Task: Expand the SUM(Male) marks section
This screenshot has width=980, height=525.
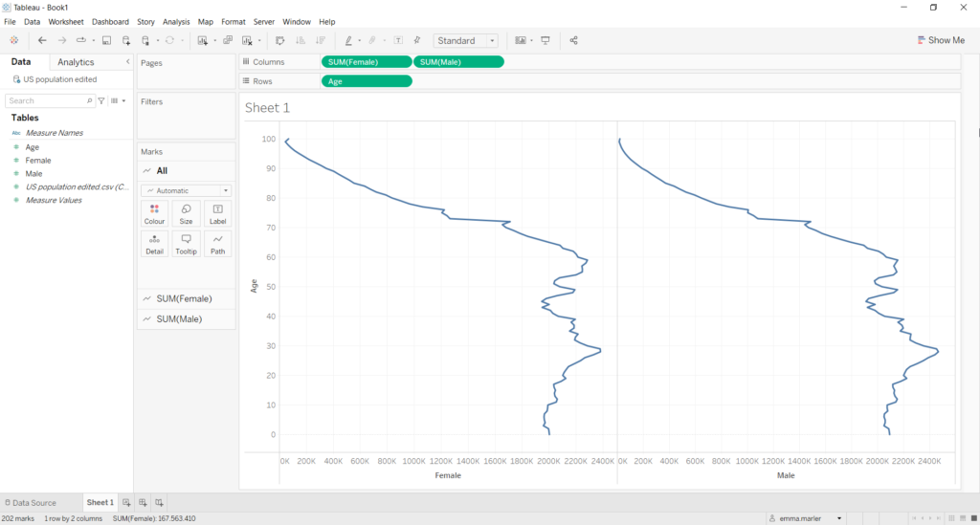Action: tap(187, 319)
